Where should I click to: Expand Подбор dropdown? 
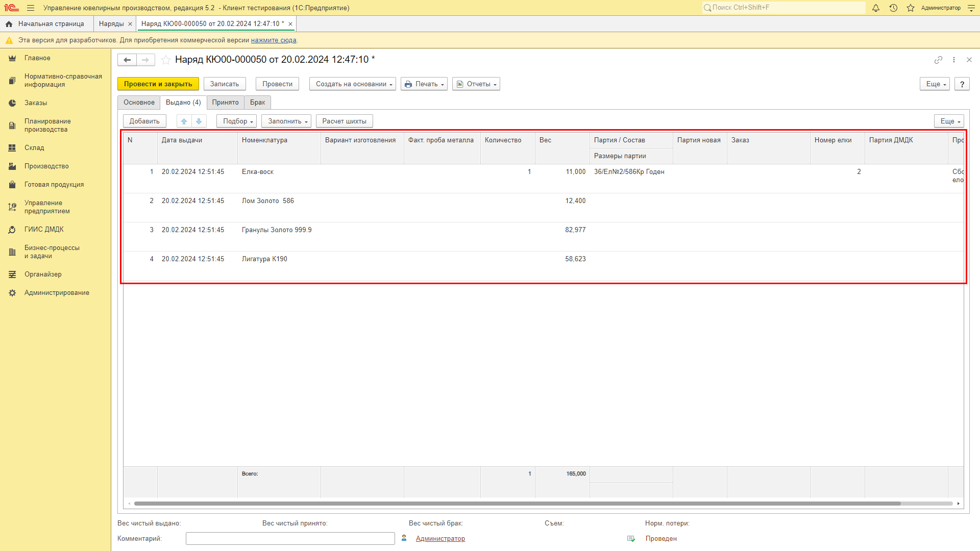[236, 121]
